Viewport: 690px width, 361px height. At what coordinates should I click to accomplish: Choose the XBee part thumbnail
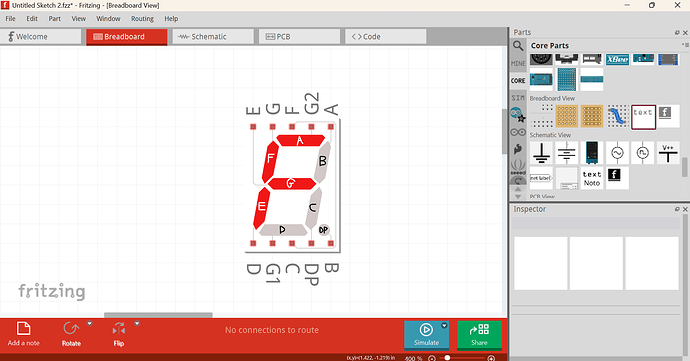click(x=617, y=59)
